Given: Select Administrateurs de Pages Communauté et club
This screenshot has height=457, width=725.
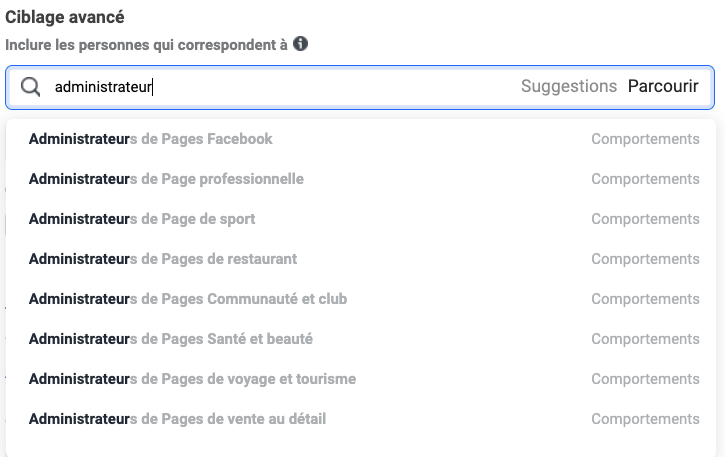Looking at the screenshot, I should coord(188,299).
